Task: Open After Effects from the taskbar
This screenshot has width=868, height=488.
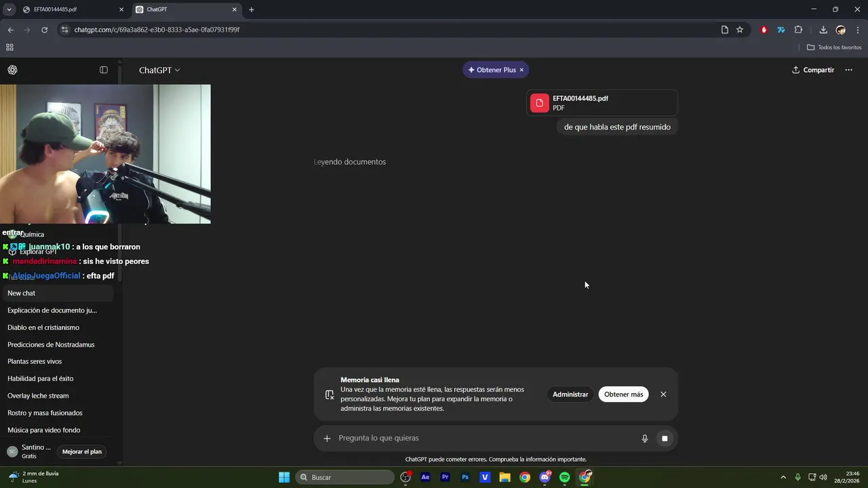Action: (425, 477)
